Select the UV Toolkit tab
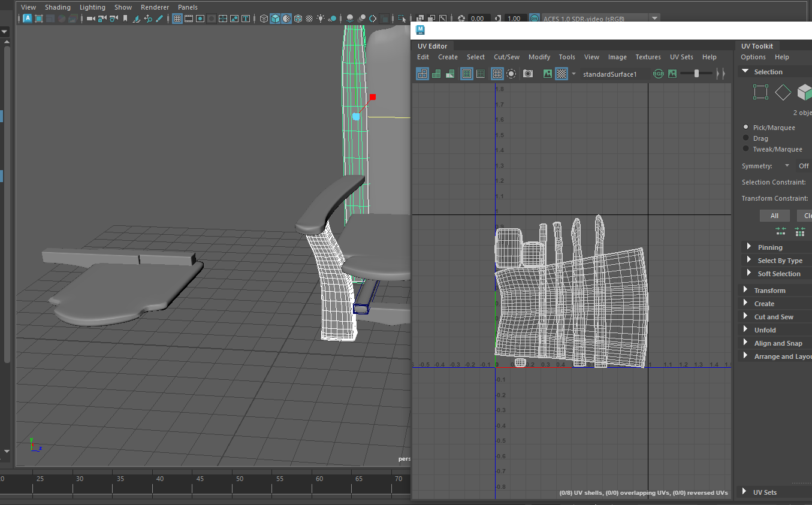 click(x=757, y=46)
